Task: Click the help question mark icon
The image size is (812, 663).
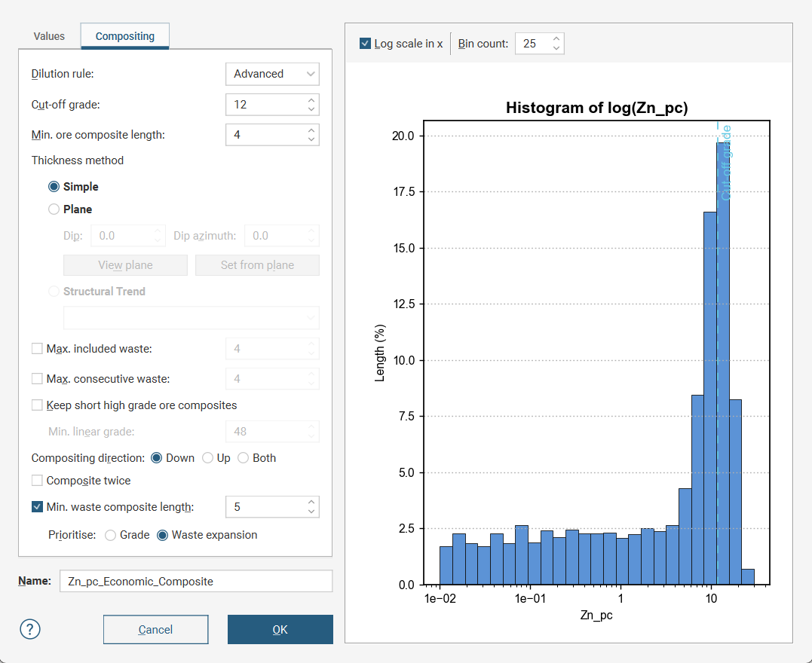Action: [32, 629]
